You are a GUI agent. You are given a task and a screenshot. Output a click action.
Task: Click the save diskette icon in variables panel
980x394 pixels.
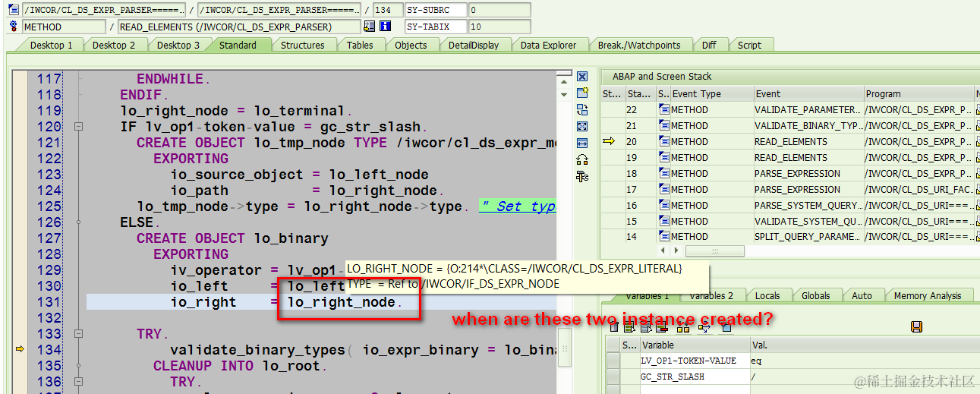(x=916, y=327)
